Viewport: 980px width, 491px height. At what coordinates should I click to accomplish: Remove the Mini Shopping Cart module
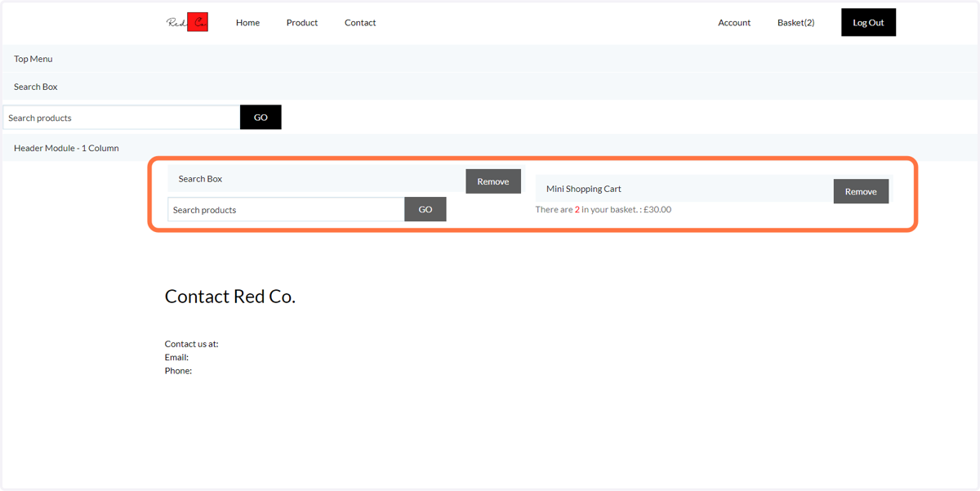861,191
